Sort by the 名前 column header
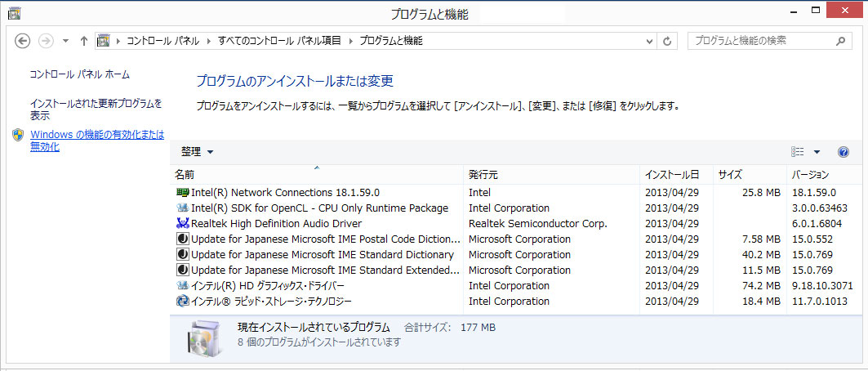Image resolution: width=868 pixels, height=371 pixels. (x=185, y=175)
